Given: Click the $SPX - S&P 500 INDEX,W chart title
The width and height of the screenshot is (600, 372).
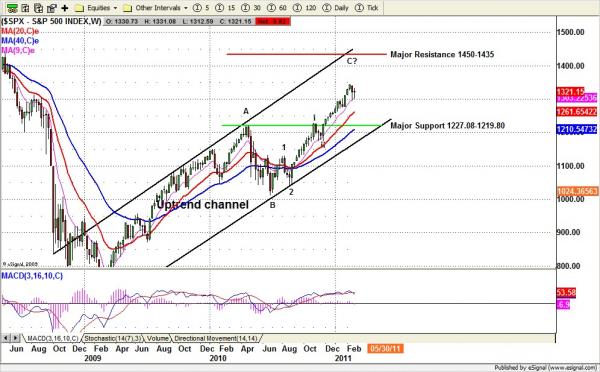Looking at the screenshot, I should tap(51, 21).
